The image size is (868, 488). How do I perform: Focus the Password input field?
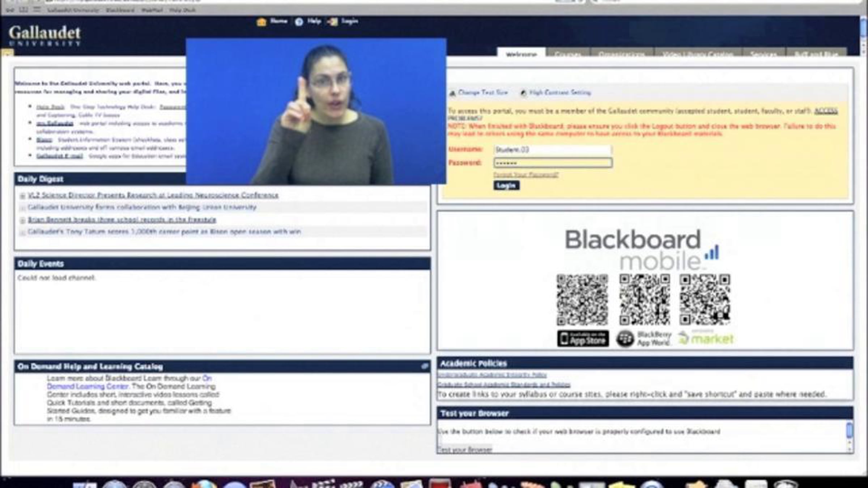click(x=553, y=163)
